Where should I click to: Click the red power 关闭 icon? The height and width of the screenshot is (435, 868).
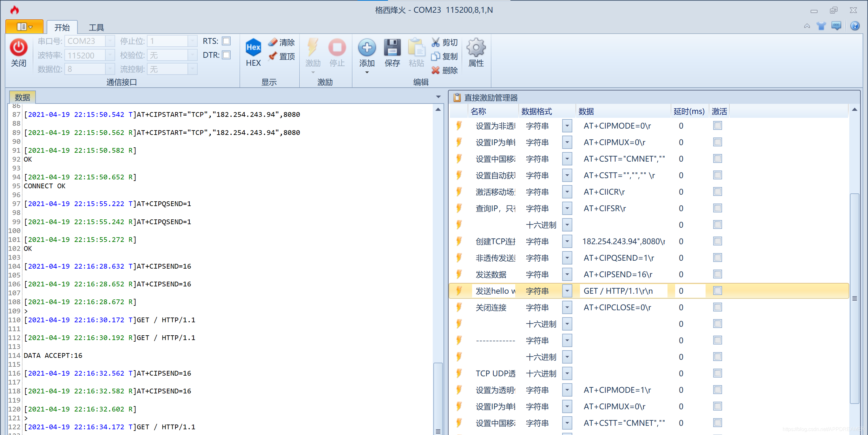click(18, 47)
